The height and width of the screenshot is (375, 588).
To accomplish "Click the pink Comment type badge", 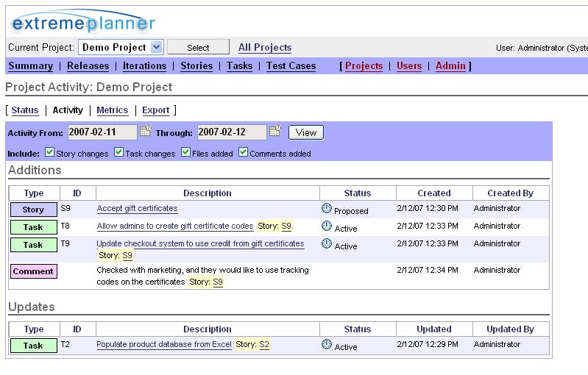I will point(33,271).
